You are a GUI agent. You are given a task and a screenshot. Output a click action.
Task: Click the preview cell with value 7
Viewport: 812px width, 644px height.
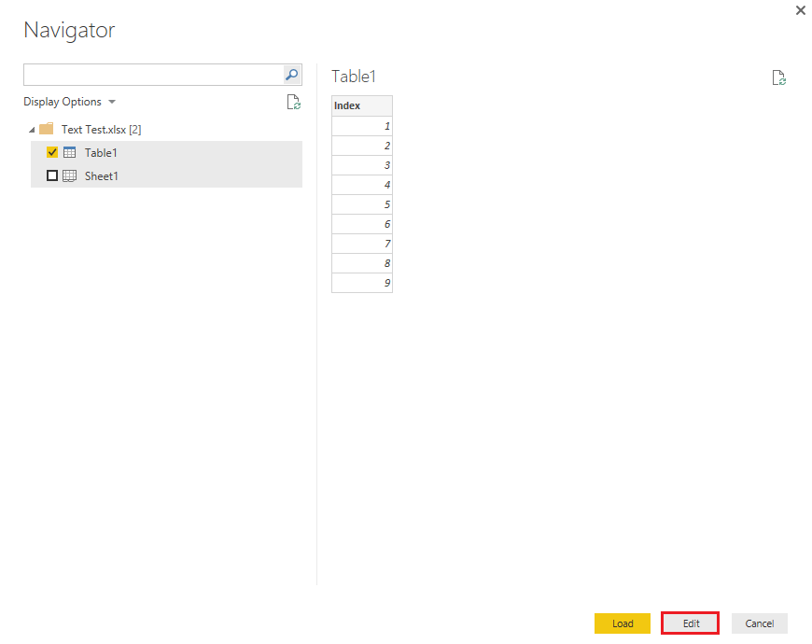(362, 244)
